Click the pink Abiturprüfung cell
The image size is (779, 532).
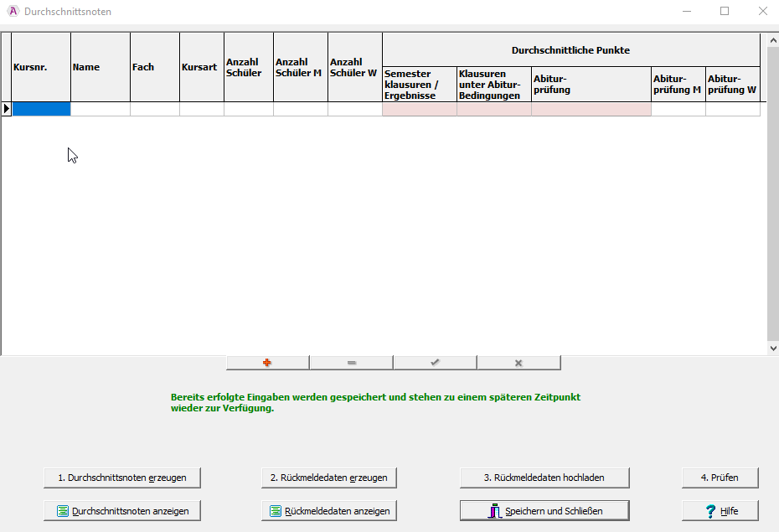pos(591,109)
